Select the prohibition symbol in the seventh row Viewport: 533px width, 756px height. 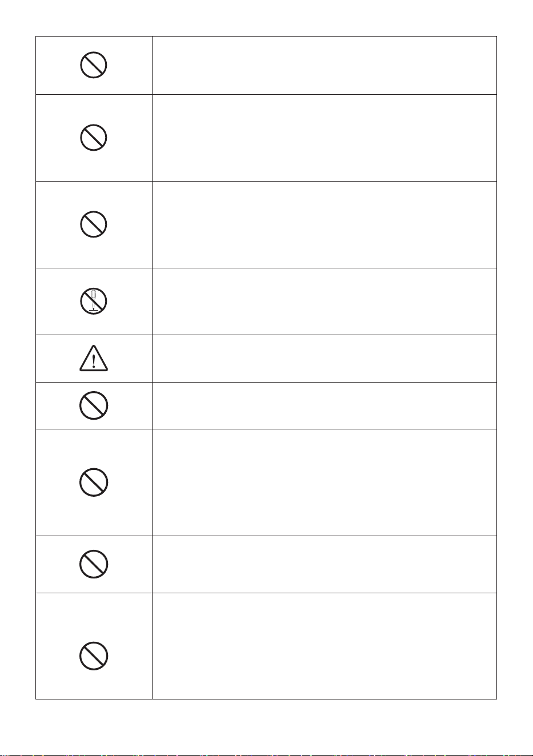[94, 482]
